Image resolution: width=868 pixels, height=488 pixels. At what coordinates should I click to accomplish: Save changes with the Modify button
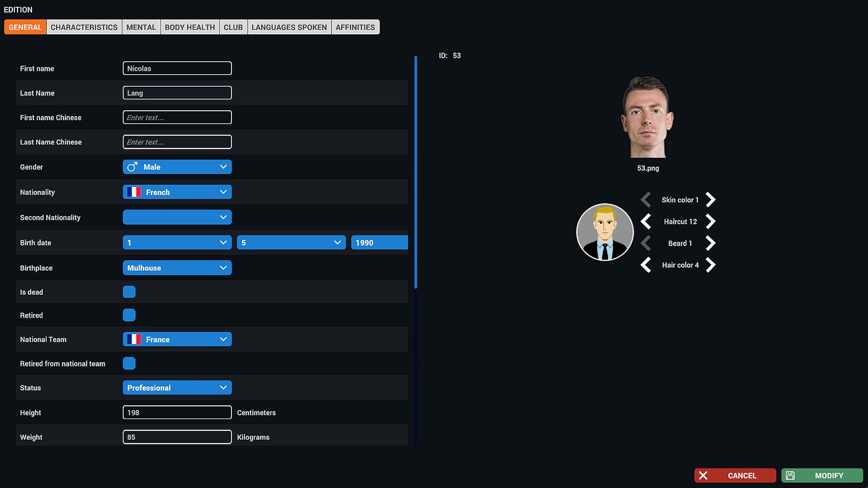click(x=822, y=475)
